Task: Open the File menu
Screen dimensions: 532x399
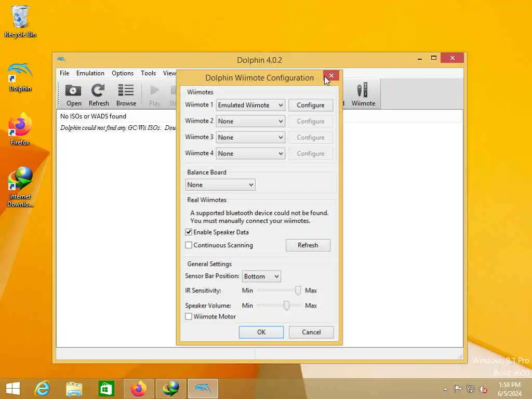Action: (x=64, y=73)
